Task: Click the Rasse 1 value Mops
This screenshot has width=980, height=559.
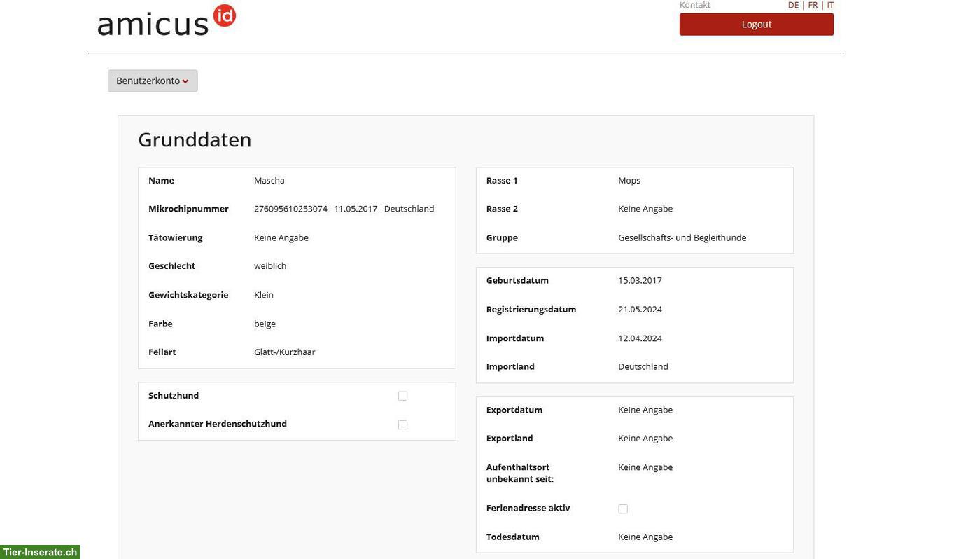Action: pyautogui.click(x=629, y=180)
